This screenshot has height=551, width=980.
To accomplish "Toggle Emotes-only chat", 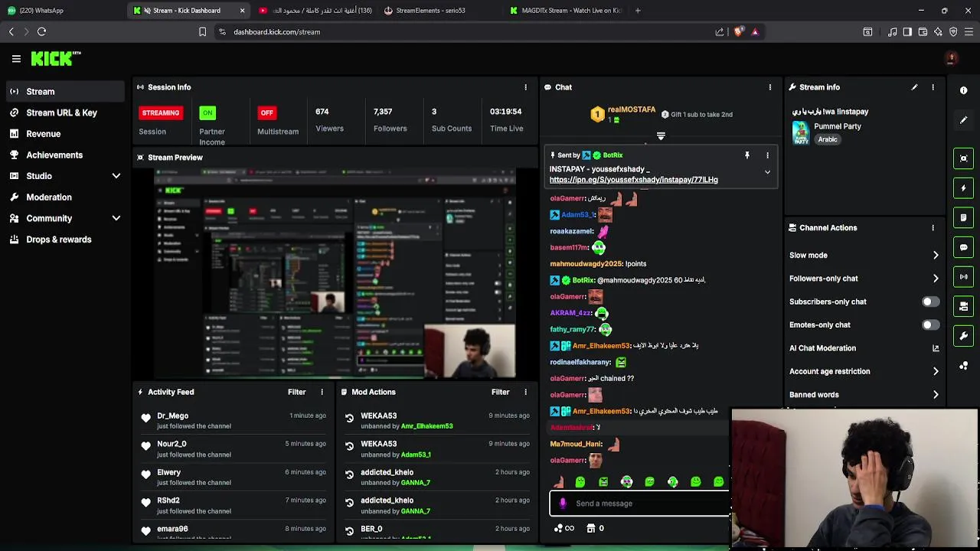I will pos(930,325).
